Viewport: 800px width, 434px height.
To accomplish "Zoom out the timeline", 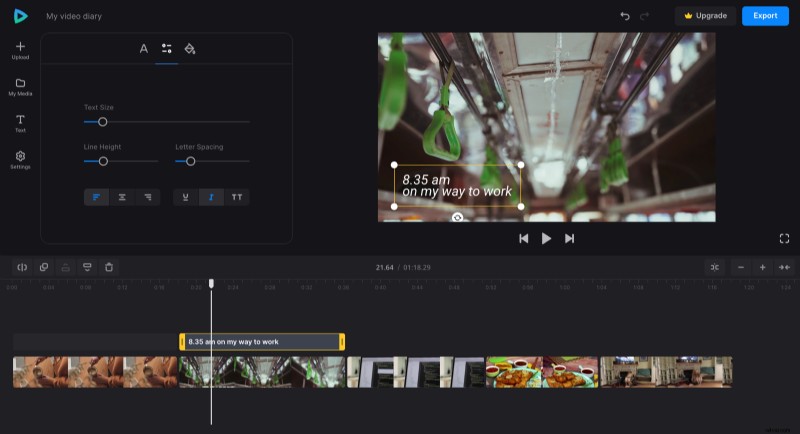I will coord(741,267).
